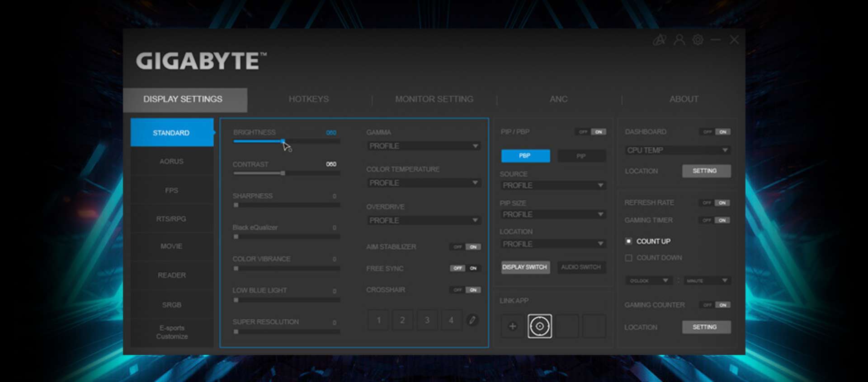Toggle Gaming Timer switch
This screenshot has width=868, height=382.
[x=715, y=220]
